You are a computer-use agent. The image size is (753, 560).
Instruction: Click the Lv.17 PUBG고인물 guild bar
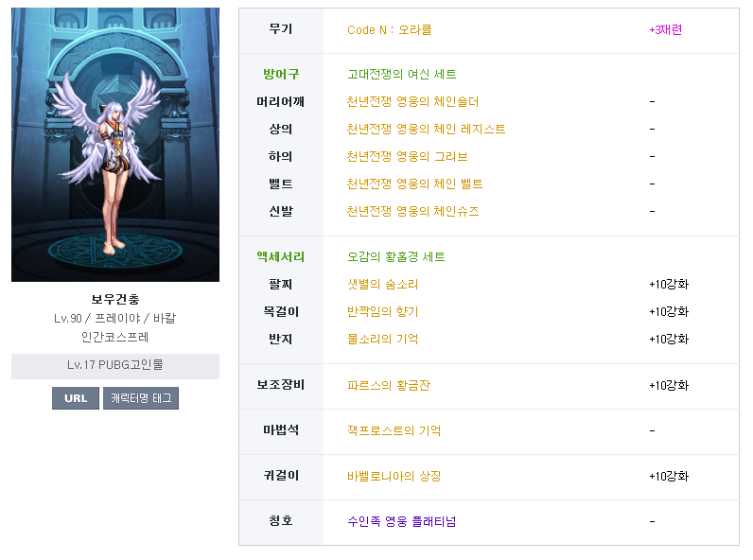click(115, 365)
